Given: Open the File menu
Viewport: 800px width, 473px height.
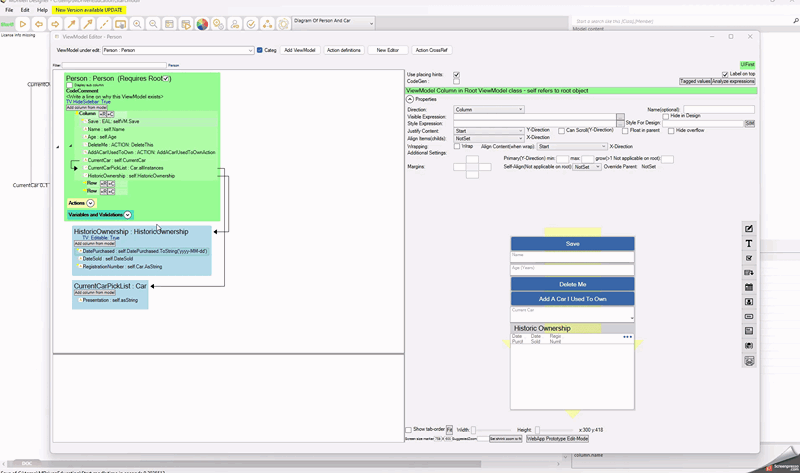Looking at the screenshot, I should click(9, 10).
